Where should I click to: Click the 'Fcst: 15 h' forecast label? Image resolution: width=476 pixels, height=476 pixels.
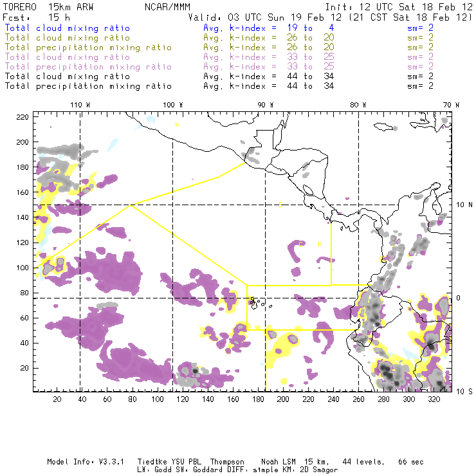[x=37, y=17]
